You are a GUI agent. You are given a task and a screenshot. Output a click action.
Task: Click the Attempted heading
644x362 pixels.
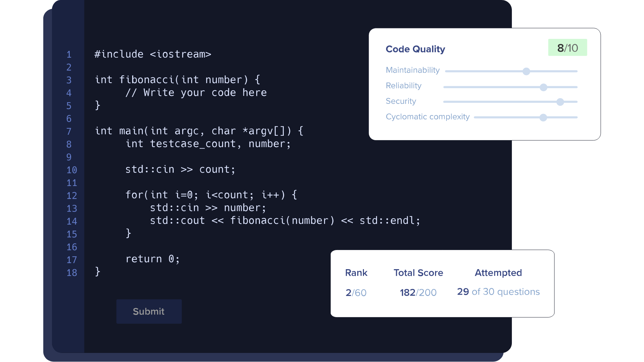[x=498, y=273]
